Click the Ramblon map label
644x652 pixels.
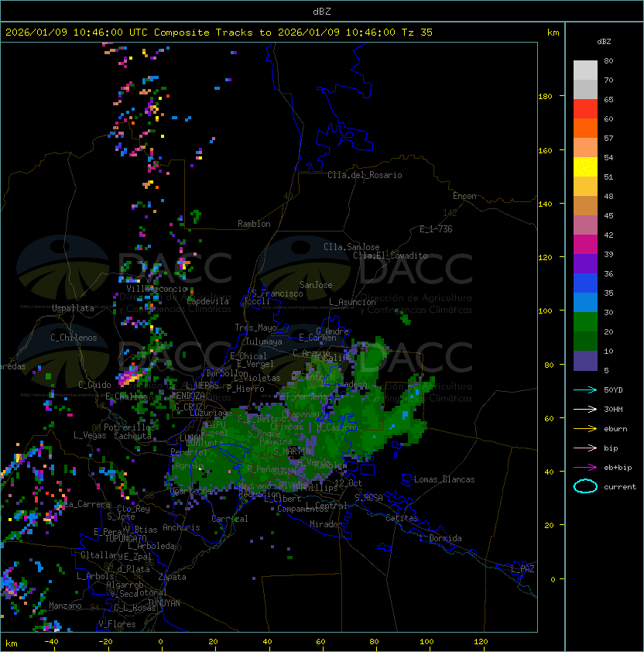tap(254, 224)
